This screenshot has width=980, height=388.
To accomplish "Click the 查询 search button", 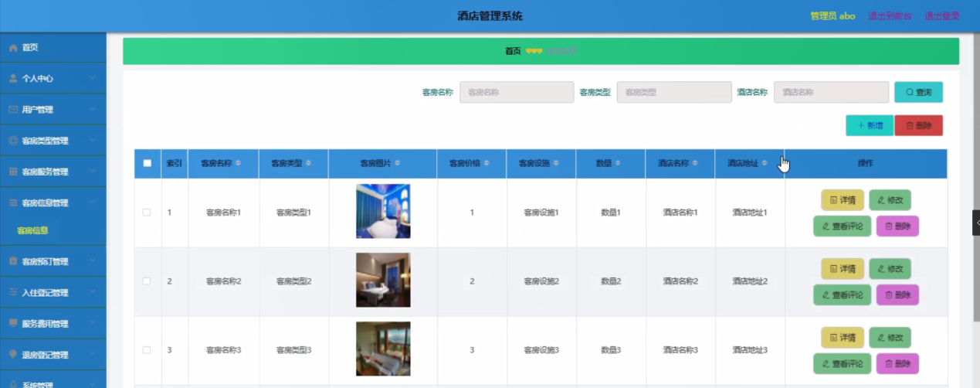I will [x=918, y=92].
